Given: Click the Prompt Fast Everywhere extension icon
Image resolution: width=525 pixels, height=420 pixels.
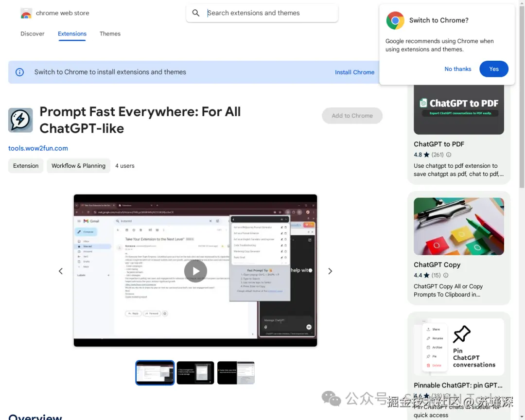Looking at the screenshot, I should [20, 120].
